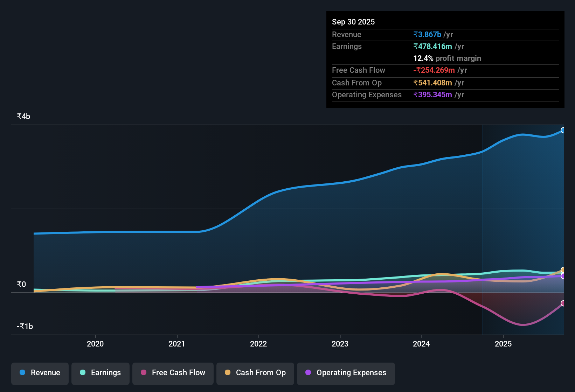Click the 12.4% profit margin text
575x392 pixels.
point(447,58)
